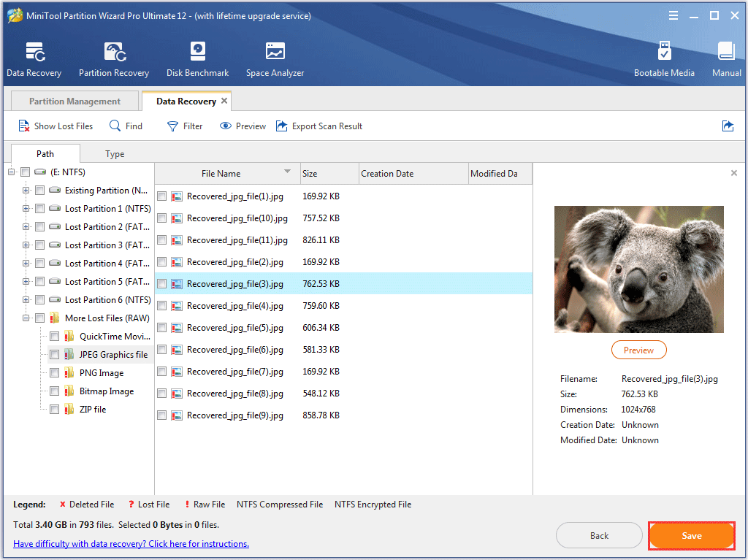The image size is (748, 560).
Task: Select the JPEG Graphics file checkbox
Action: coord(54,354)
